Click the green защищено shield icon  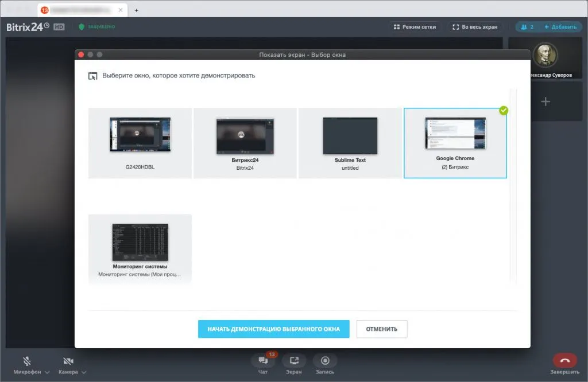pyautogui.click(x=82, y=27)
